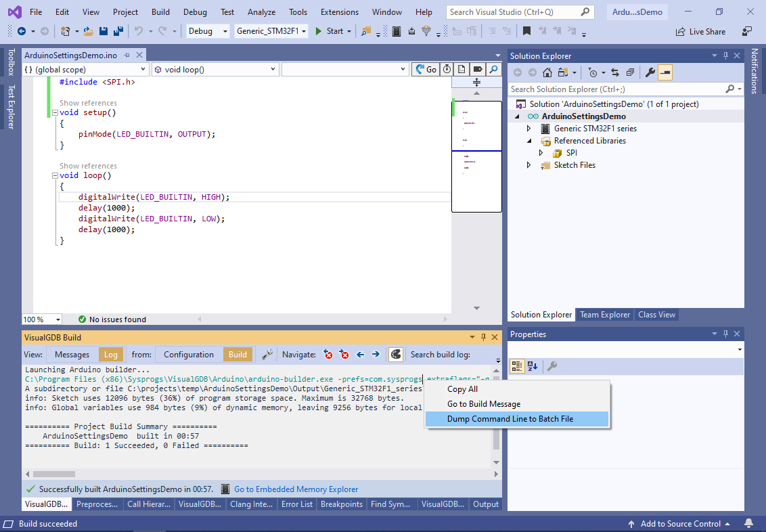This screenshot has width=766, height=532.
Task: Expand the Sketch Files node
Action: 528,165
